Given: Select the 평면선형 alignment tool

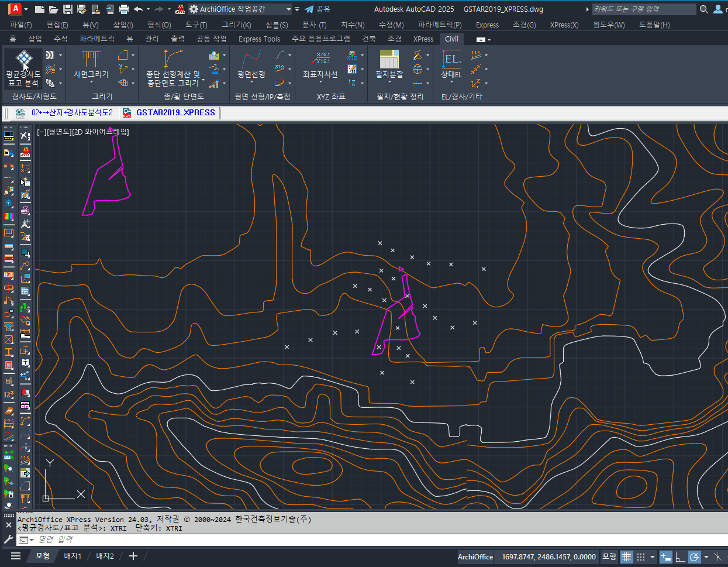Looking at the screenshot, I should point(251,65).
